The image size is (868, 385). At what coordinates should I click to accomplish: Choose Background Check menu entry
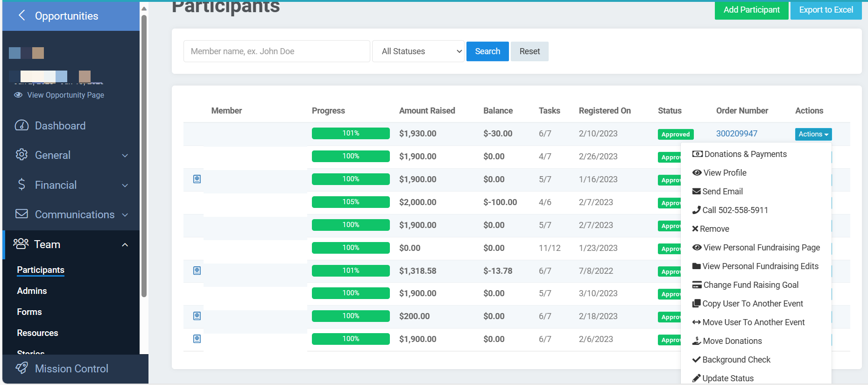731,360
